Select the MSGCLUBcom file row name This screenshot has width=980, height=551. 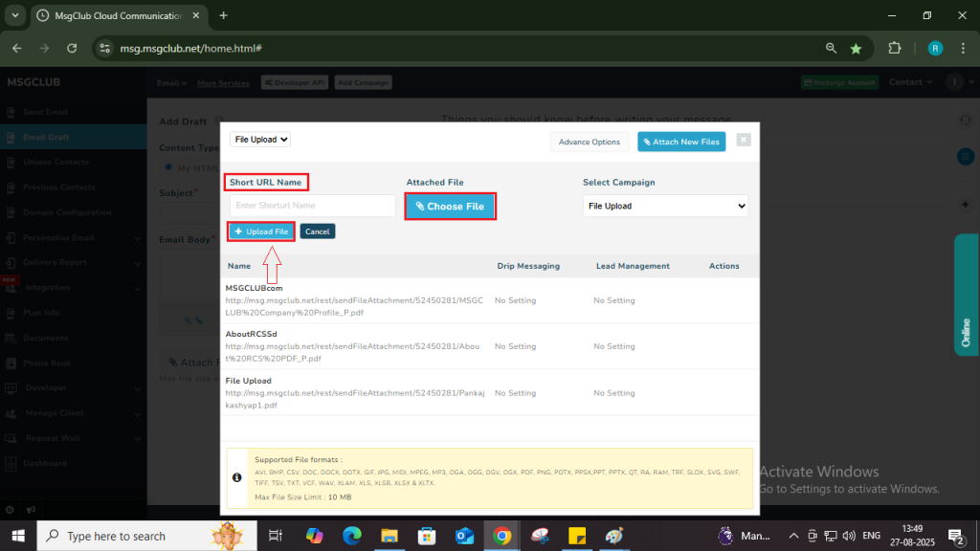coord(254,288)
